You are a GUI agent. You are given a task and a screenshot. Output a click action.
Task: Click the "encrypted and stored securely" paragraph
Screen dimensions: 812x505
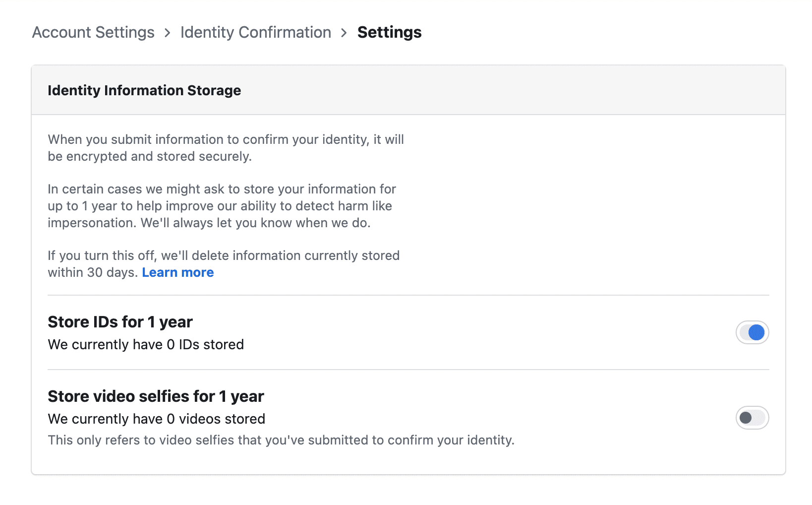click(x=226, y=148)
